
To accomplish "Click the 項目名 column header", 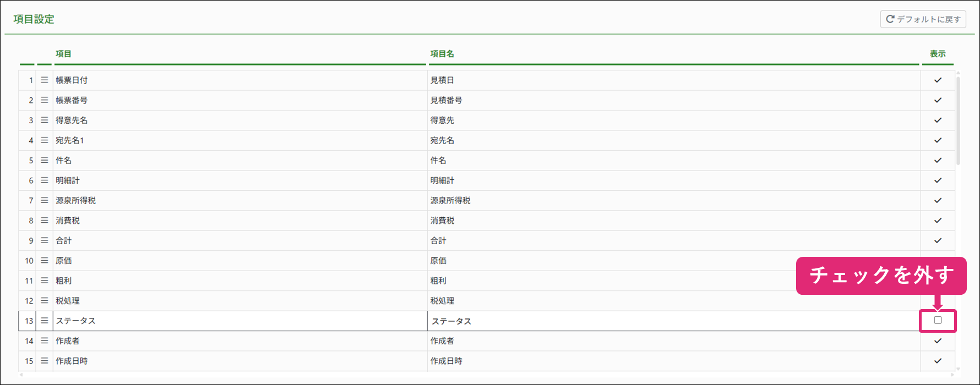I will point(442,54).
